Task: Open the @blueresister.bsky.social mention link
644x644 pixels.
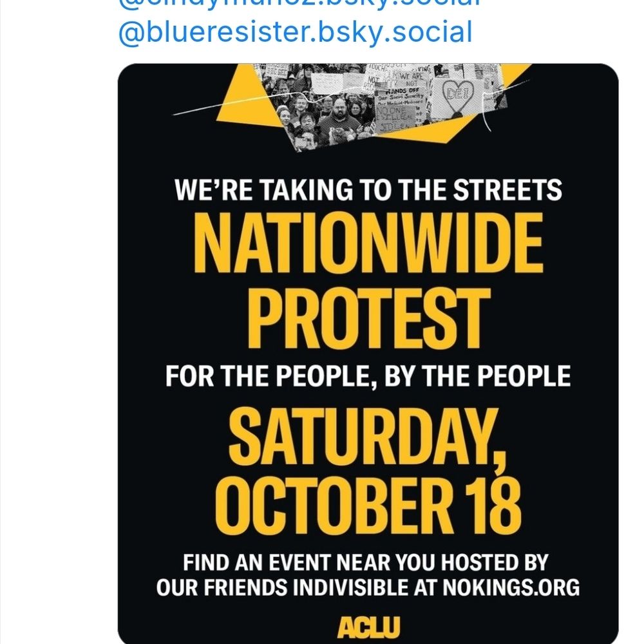Action: click(x=296, y=32)
